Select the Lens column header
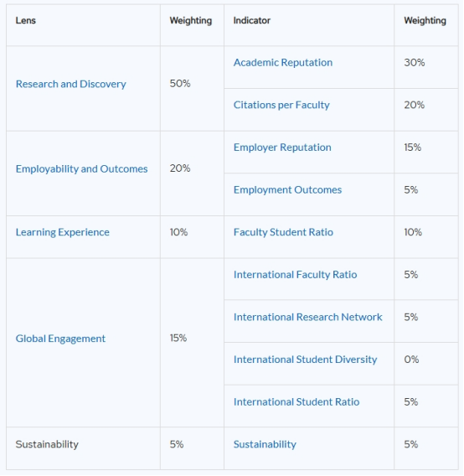 point(26,21)
